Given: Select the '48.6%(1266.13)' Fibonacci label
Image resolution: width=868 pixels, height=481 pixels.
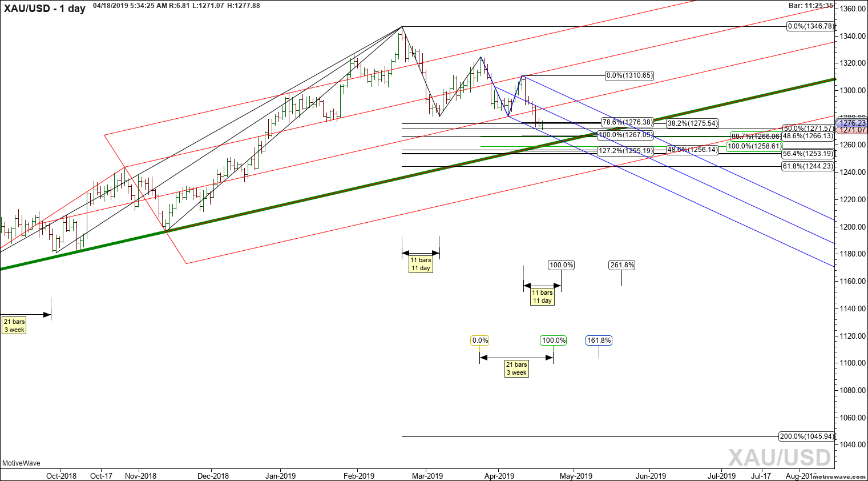Looking at the screenshot, I should click(808, 137).
